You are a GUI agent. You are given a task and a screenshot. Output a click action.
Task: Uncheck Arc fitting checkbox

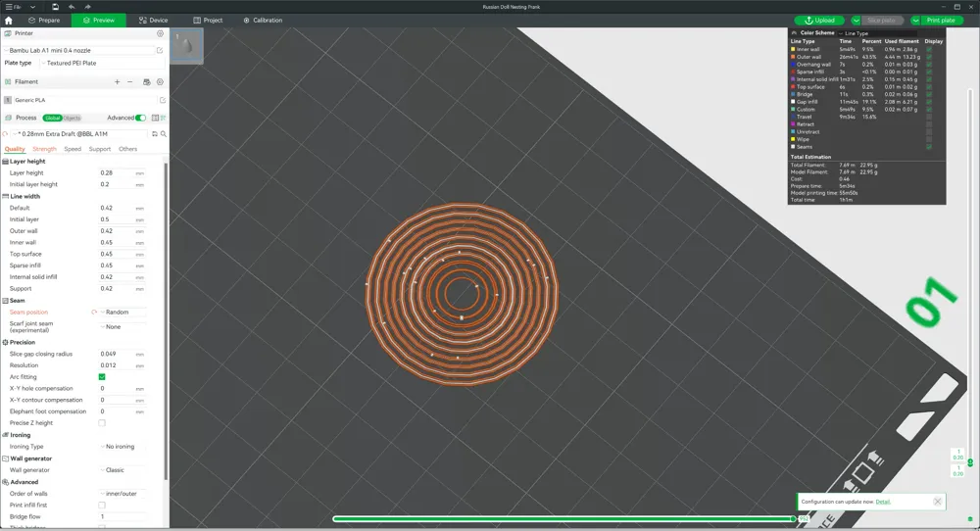click(102, 377)
